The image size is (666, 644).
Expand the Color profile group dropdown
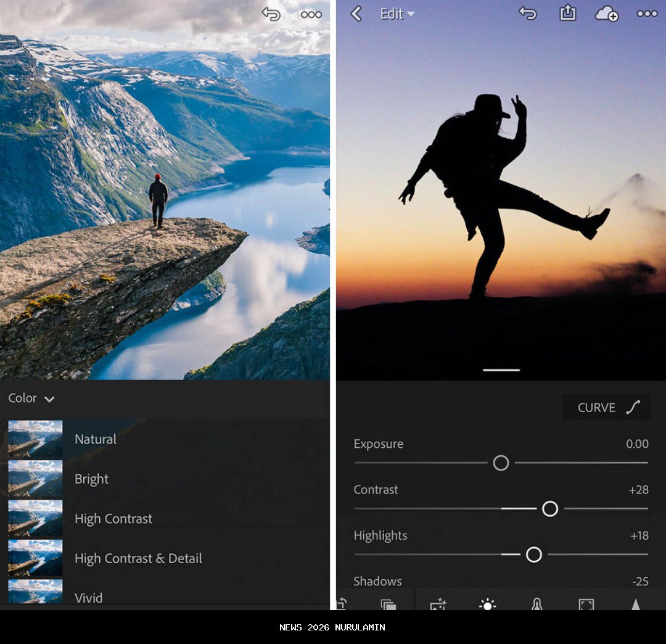tap(31, 398)
